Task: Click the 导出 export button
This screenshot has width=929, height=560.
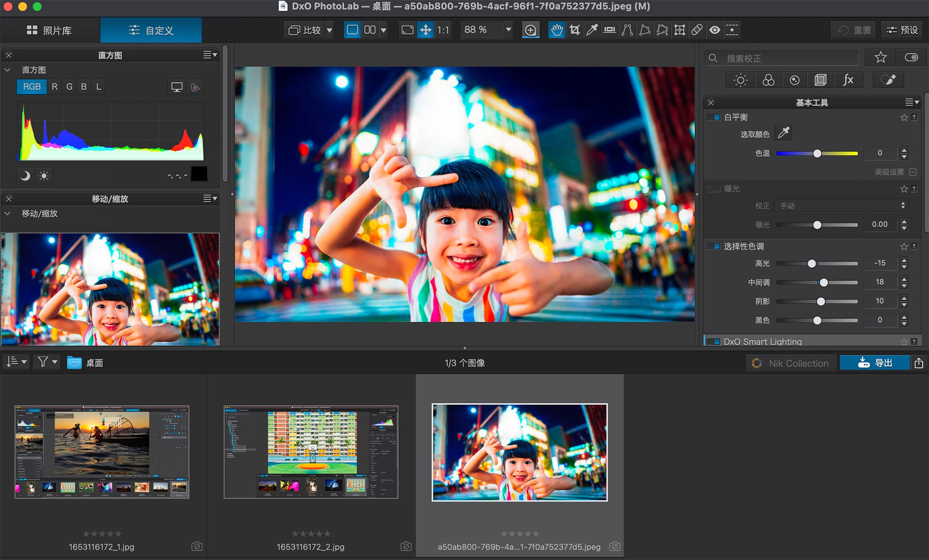Action: click(875, 363)
